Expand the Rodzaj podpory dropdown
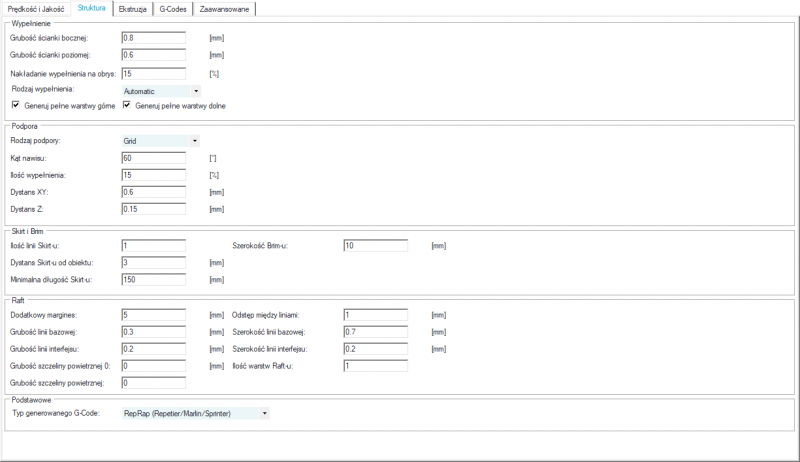Screen dimensions: 800x462 click(160, 141)
